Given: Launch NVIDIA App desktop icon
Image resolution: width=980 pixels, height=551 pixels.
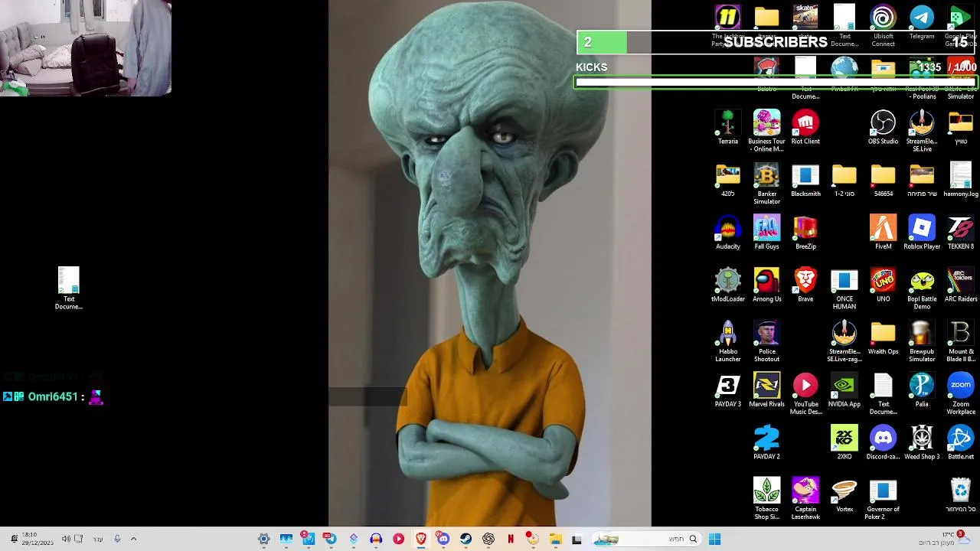Looking at the screenshot, I should 844,390.
